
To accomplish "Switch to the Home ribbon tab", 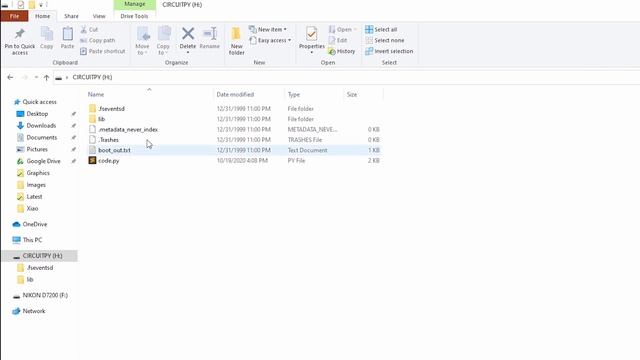I will pyautogui.click(x=42, y=16).
